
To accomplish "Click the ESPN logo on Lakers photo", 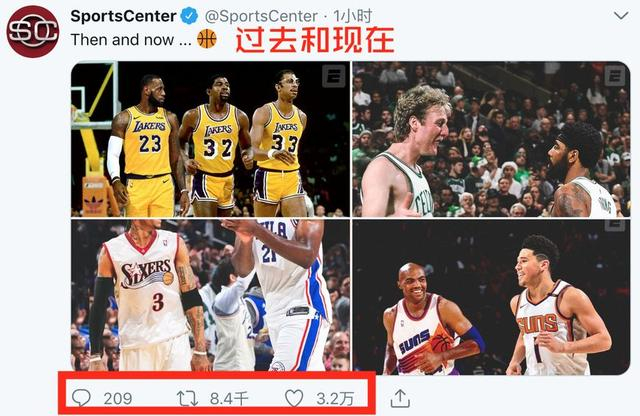I will [x=334, y=76].
